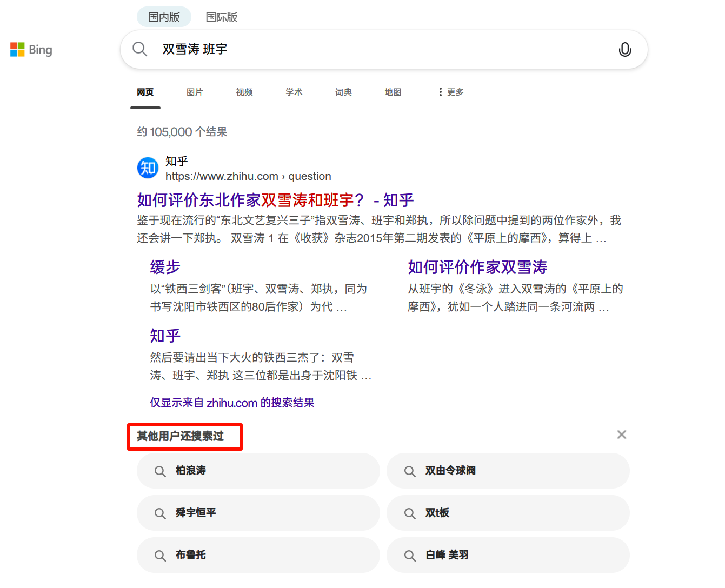Search the related suggestion 双t板

(508, 513)
